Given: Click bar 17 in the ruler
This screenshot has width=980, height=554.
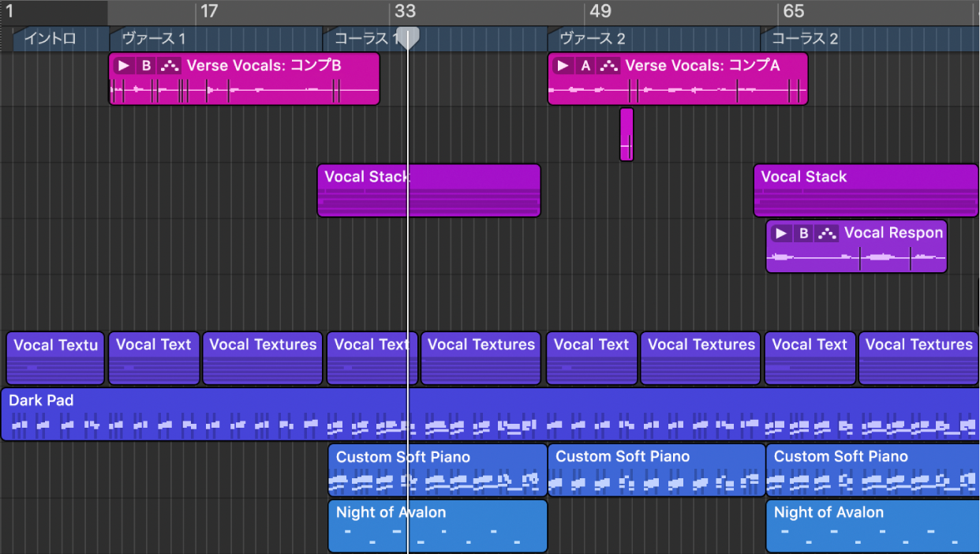Looking at the screenshot, I should (208, 11).
